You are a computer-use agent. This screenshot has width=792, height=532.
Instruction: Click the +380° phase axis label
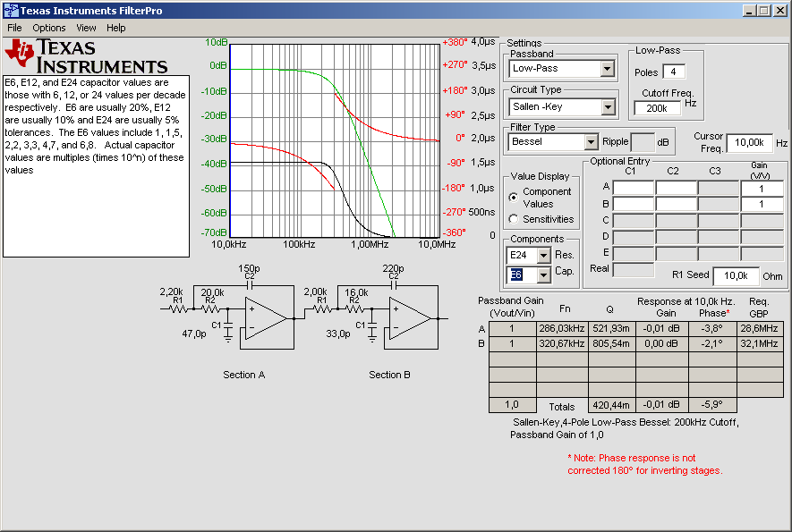point(456,42)
